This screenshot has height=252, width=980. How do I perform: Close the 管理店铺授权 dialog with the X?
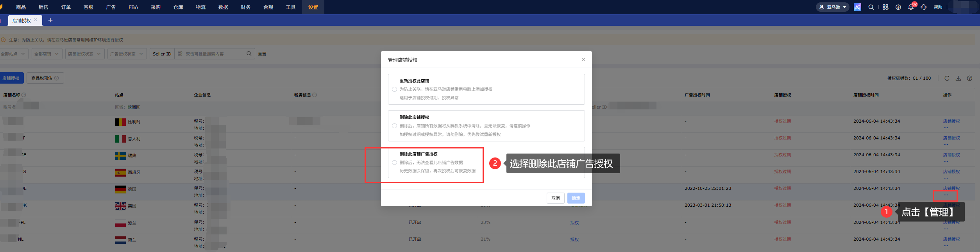click(583, 59)
